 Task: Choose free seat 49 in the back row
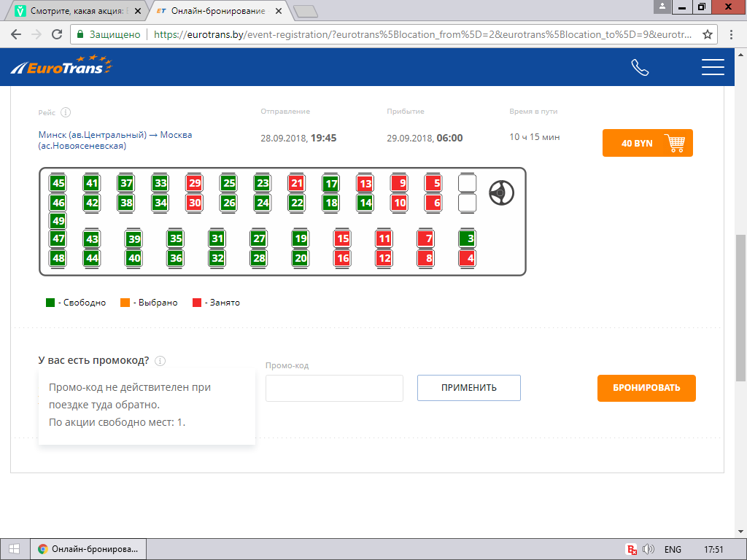tap(58, 221)
